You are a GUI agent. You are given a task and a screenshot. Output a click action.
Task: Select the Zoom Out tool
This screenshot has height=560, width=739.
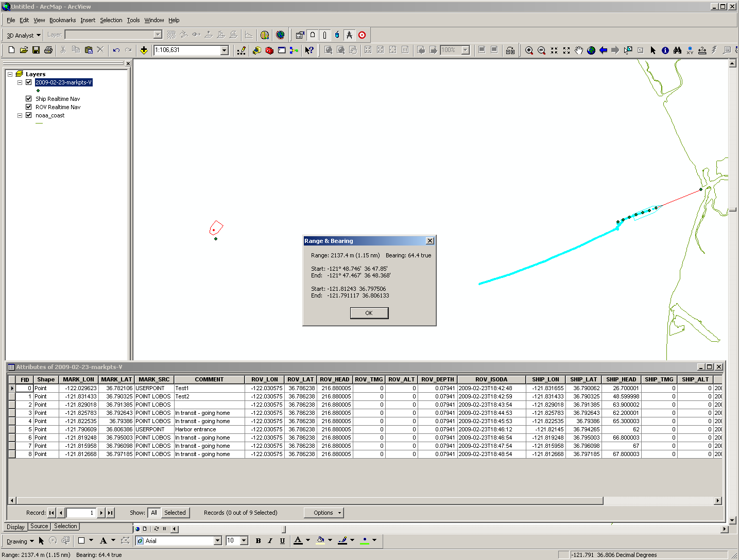(x=541, y=50)
